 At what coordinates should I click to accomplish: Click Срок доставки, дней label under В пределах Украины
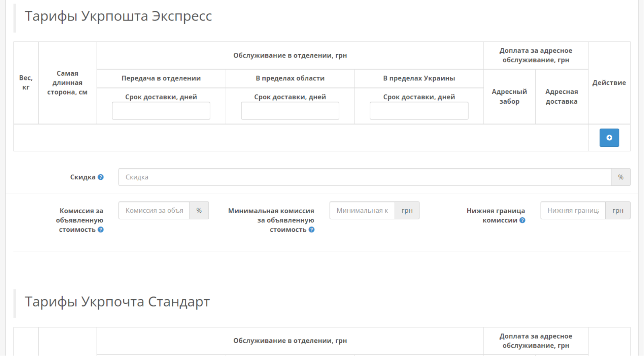coord(419,97)
